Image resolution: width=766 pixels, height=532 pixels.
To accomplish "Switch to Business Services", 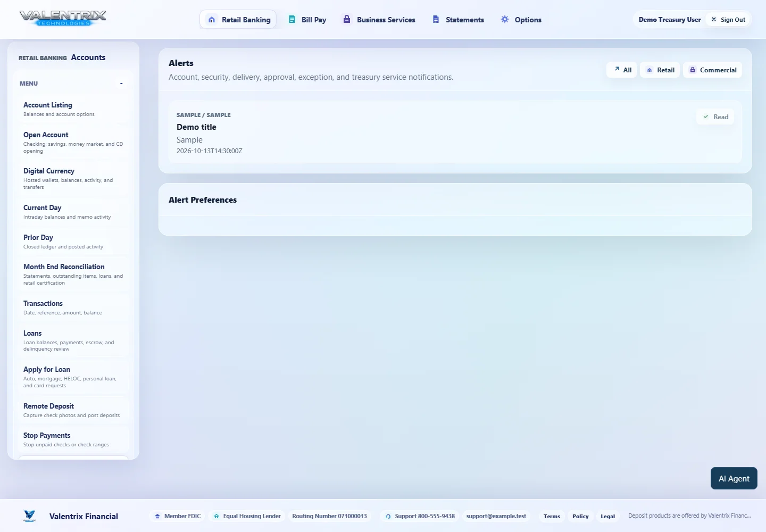I will [379, 20].
